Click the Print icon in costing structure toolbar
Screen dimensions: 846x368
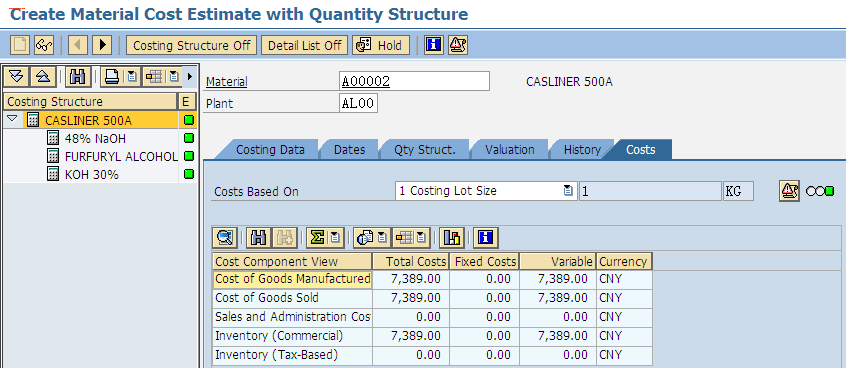(112, 77)
